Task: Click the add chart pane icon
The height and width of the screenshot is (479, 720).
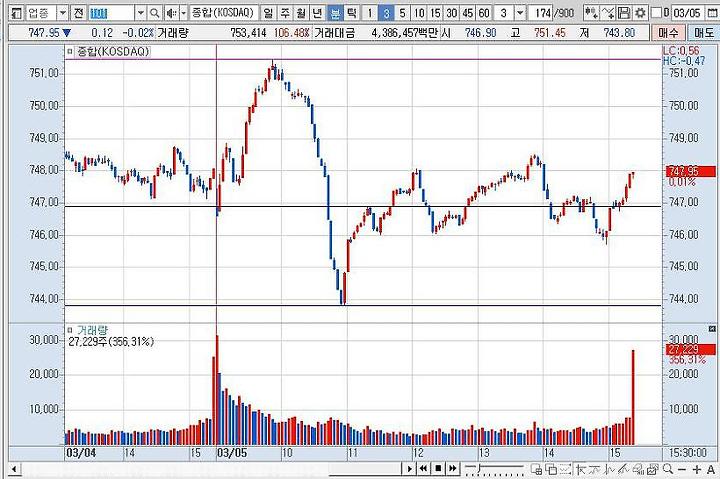Action: point(536,469)
